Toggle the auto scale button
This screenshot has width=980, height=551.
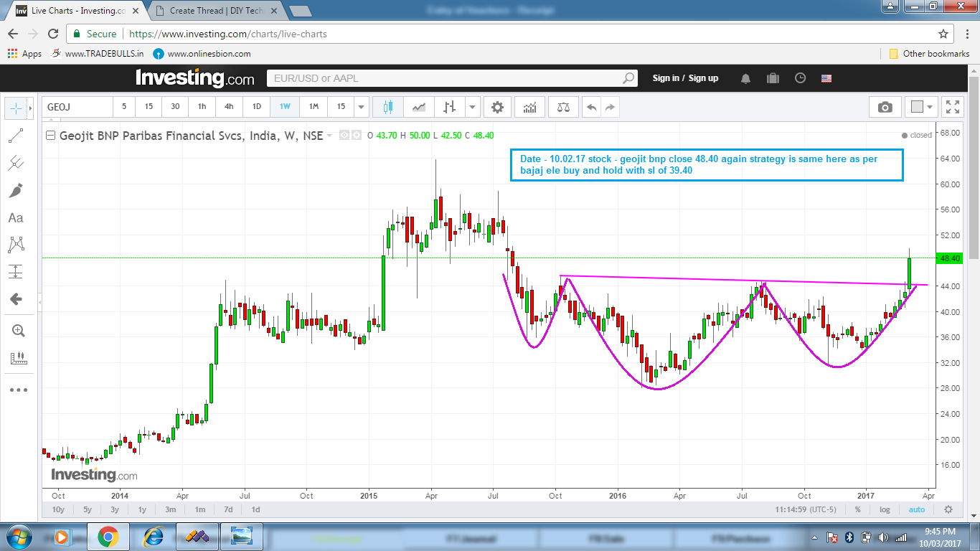pyautogui.click(x=917, y=509)
